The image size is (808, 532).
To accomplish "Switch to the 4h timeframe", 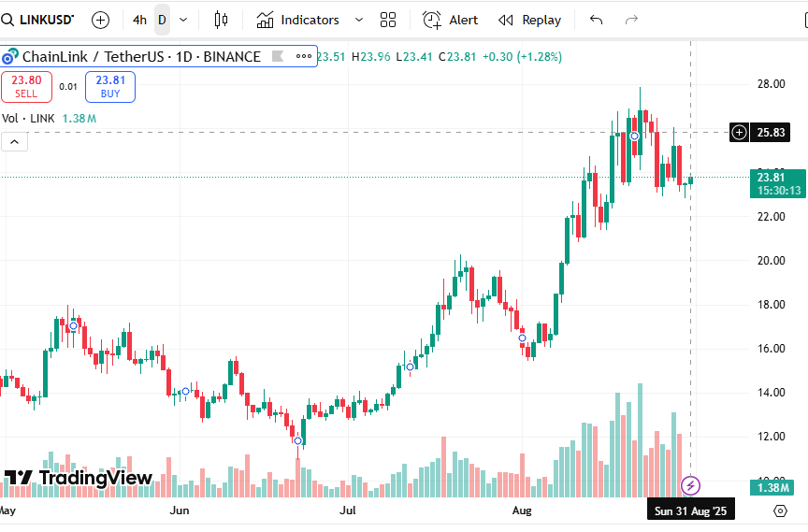I will (139, 20).
